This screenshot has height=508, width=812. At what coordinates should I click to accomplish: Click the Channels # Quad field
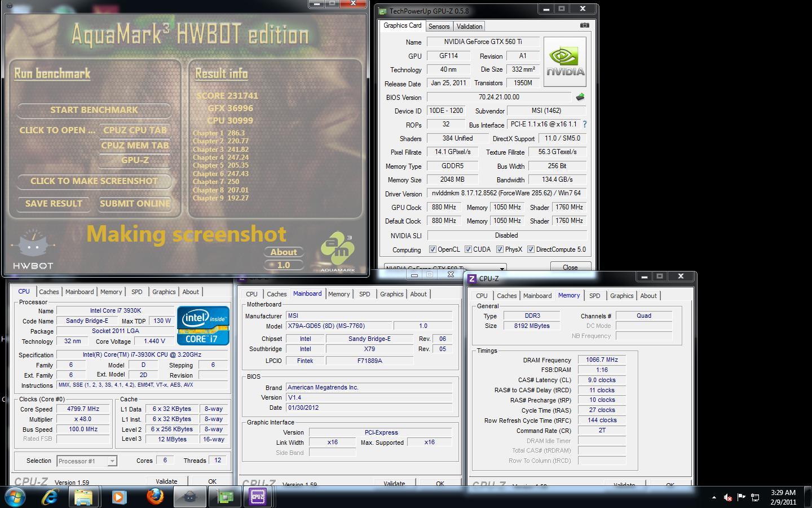644,316
